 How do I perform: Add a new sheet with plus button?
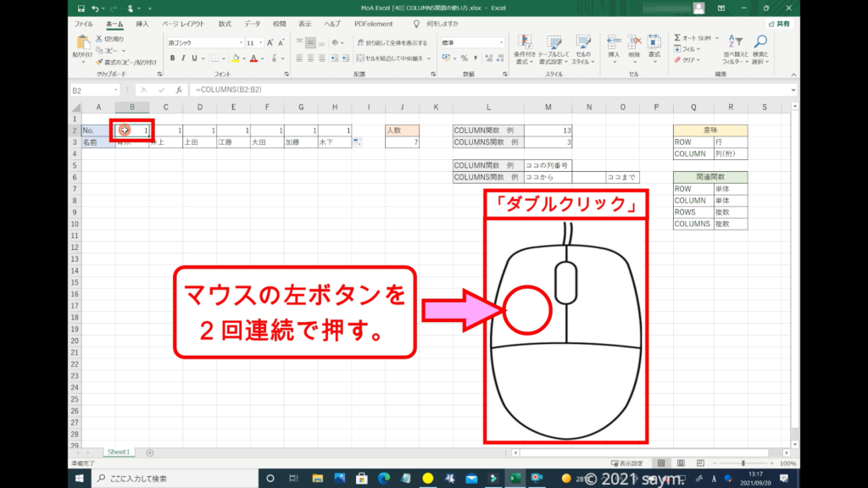[x=150, y=452]
